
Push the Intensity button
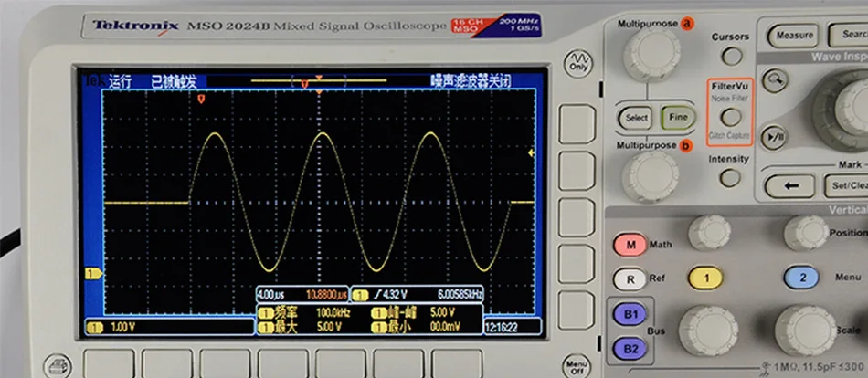tap(730, 178)
